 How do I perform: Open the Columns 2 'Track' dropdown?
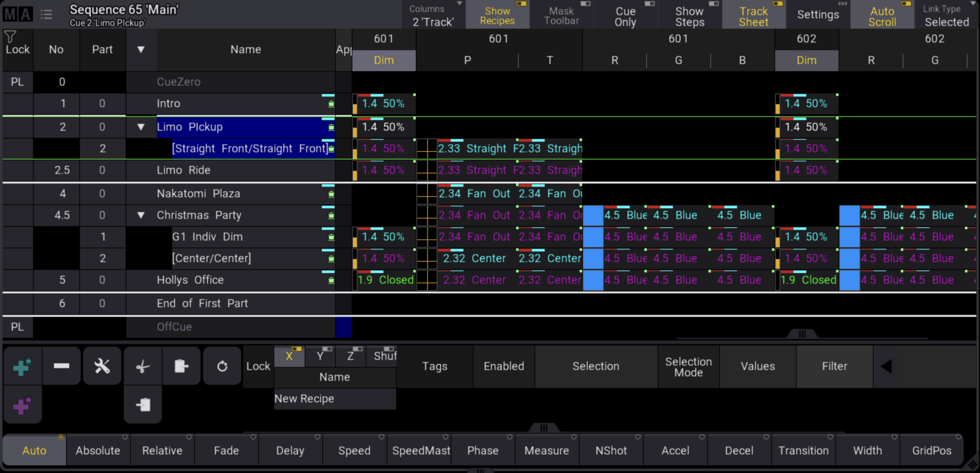pos(433,14)
